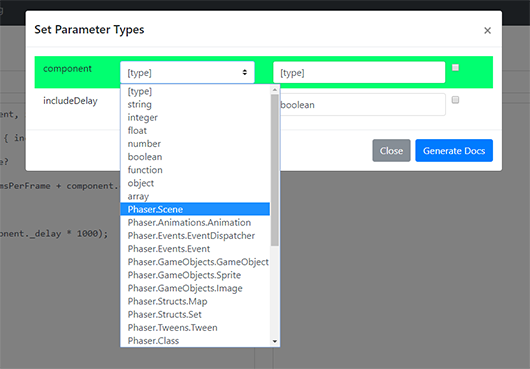Close the Set Parameter Types dialog with X
Screen dimensions: 530x369
click(487, 30)
